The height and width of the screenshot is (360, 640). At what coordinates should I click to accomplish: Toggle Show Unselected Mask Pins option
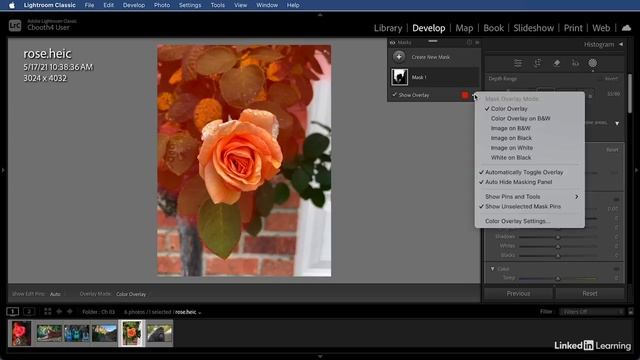523,207
